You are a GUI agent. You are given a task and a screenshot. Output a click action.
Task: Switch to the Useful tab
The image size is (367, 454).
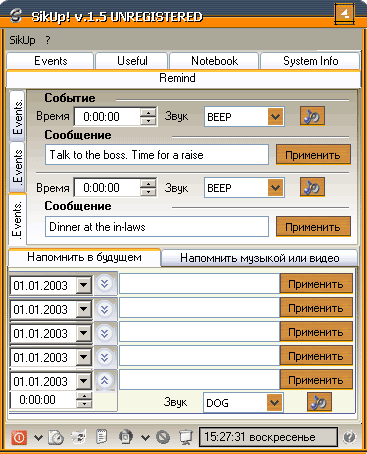click(x=132, y=61)
